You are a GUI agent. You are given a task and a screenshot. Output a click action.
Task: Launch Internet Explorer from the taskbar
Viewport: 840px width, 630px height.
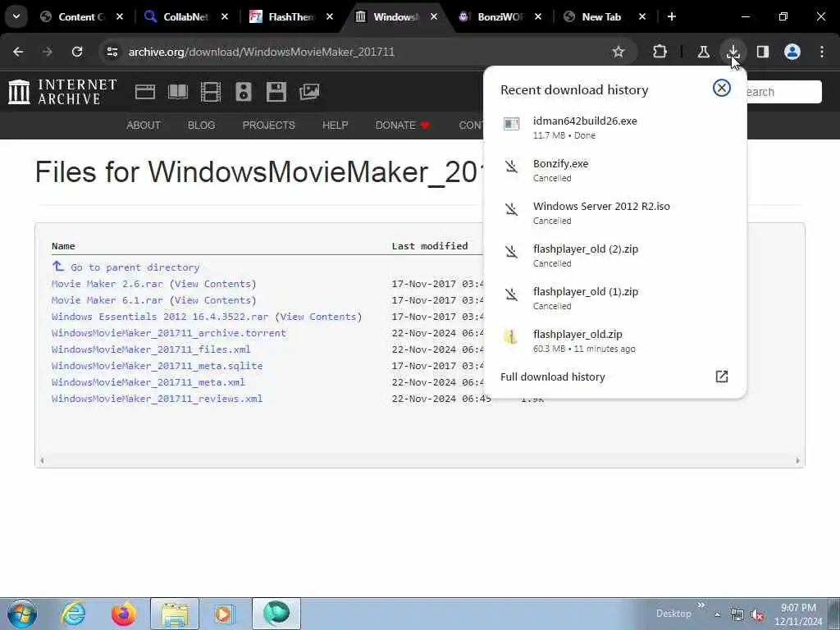click(73, 614)
